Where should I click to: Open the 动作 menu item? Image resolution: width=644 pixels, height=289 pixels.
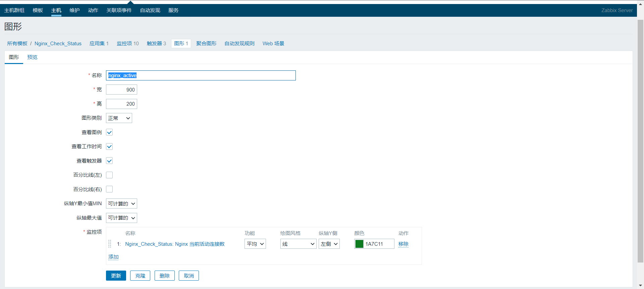93,10
